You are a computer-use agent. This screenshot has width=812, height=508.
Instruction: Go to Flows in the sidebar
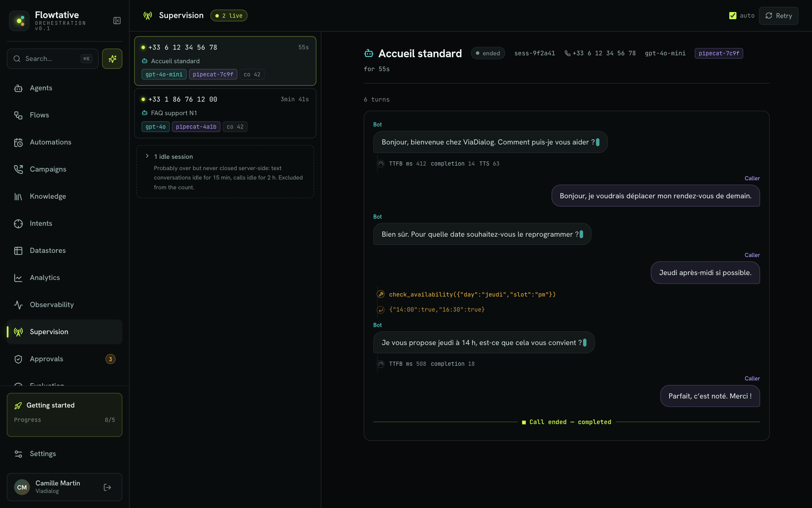[65, 115]
